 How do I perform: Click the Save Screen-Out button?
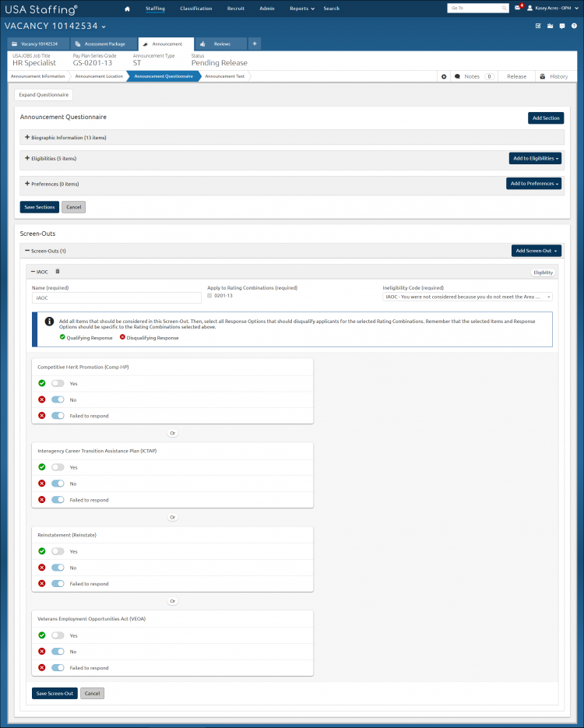click(55, 693)
